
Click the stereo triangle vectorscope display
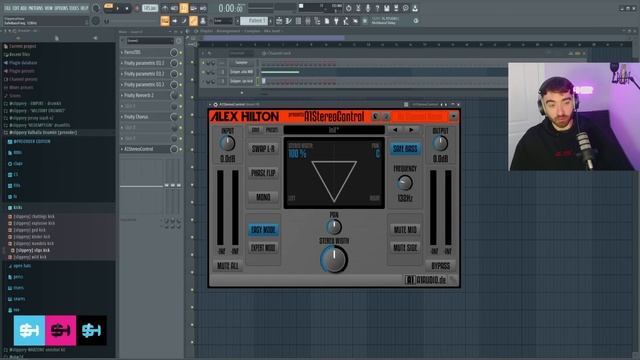click(334, 173)
